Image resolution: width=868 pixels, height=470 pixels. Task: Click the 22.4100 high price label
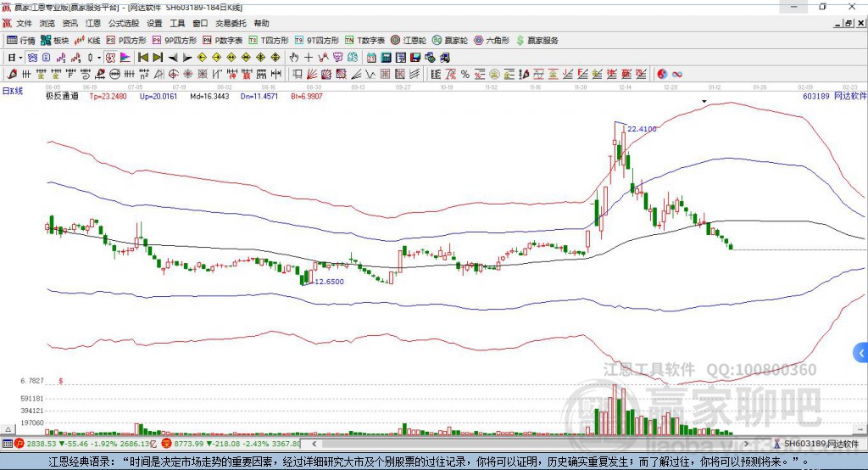[642, 129]
